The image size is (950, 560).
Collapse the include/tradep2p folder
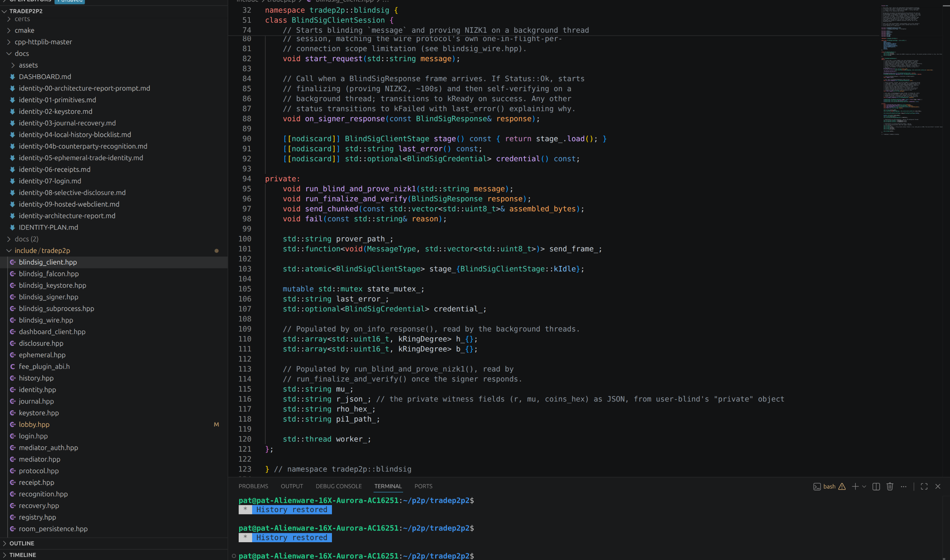(9, 251)
